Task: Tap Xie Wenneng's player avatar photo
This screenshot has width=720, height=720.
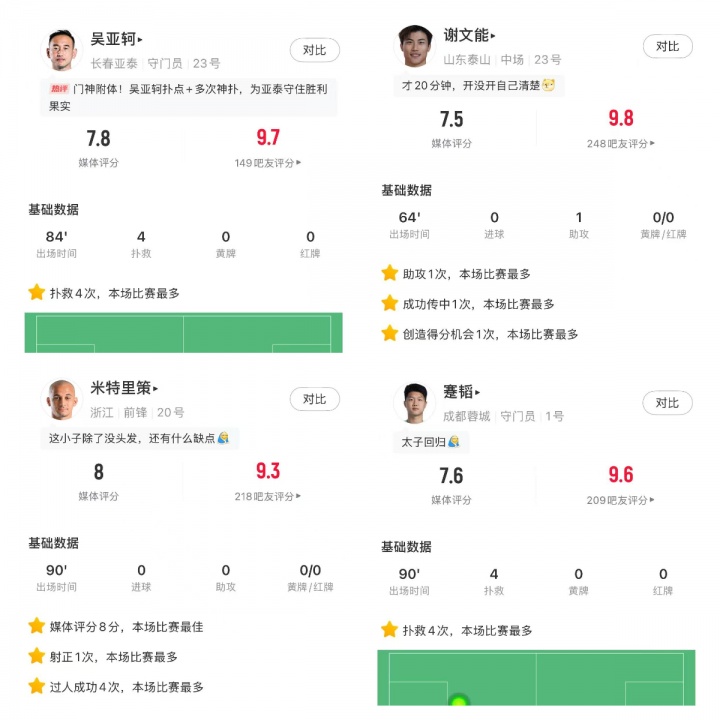Action: tap(414, 46)
